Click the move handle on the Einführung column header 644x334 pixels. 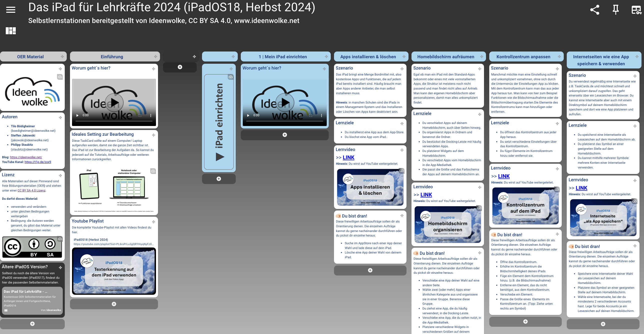(155, 57)
